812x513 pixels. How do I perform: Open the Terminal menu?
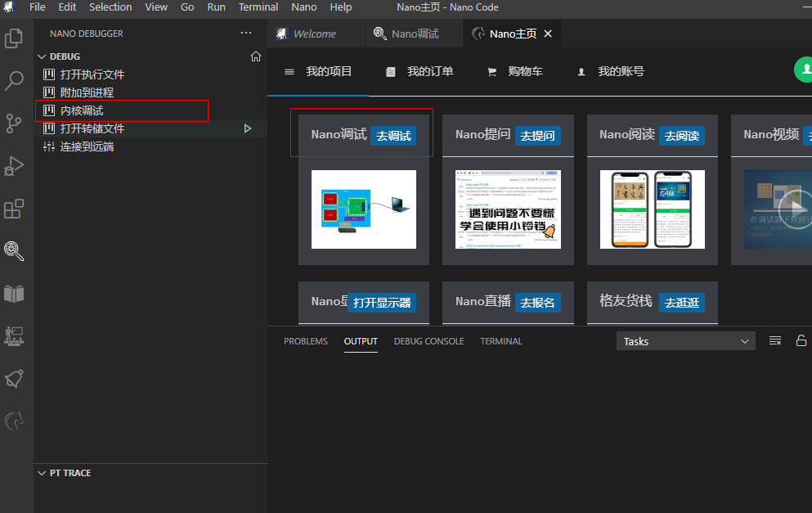point(258,7)
